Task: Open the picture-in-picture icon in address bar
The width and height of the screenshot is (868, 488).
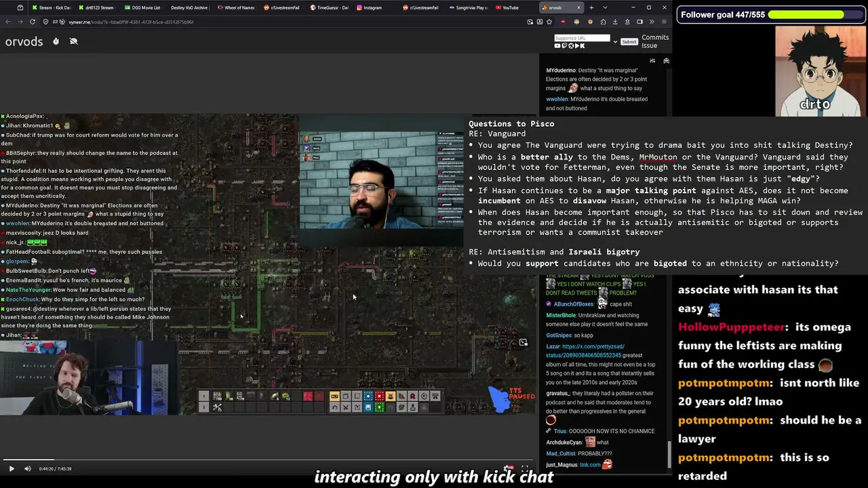Action: pyautogui.click(x=530, y=22)
